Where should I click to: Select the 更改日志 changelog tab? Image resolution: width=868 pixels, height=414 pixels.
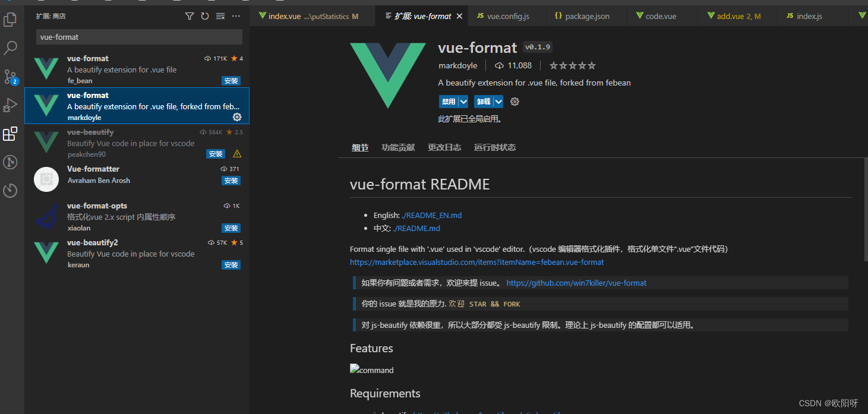pyautogui.click(x=444, y=147)
